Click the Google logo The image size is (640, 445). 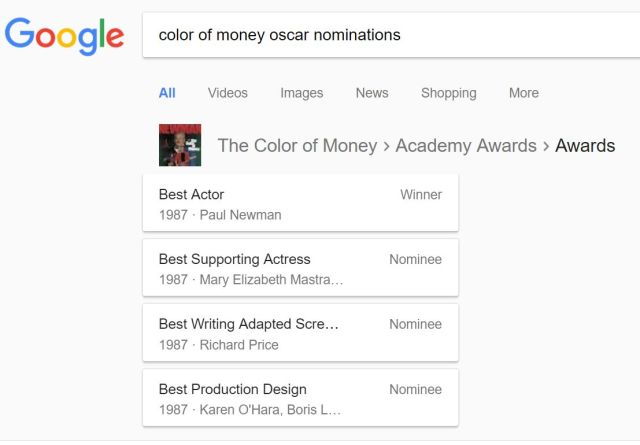64,36
